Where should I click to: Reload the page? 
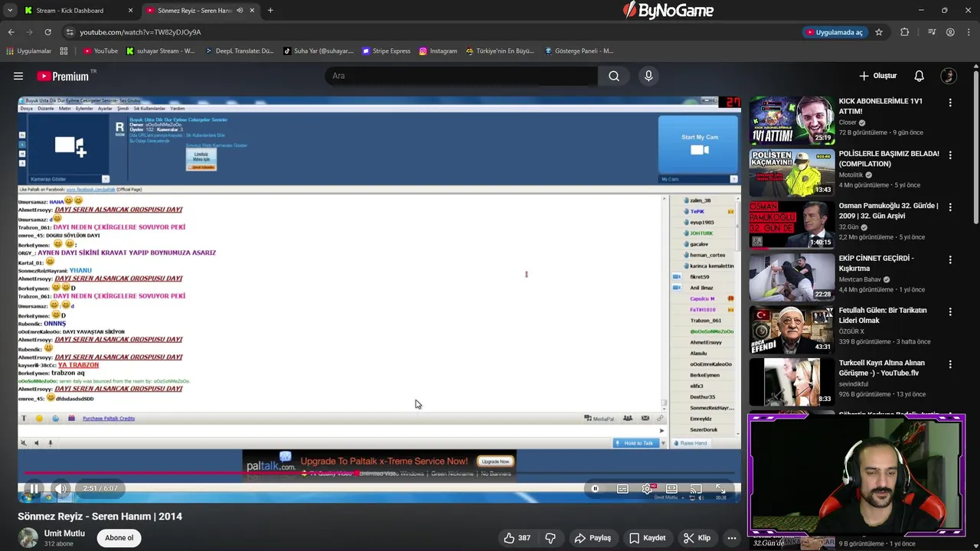click(x=47, y=32)
